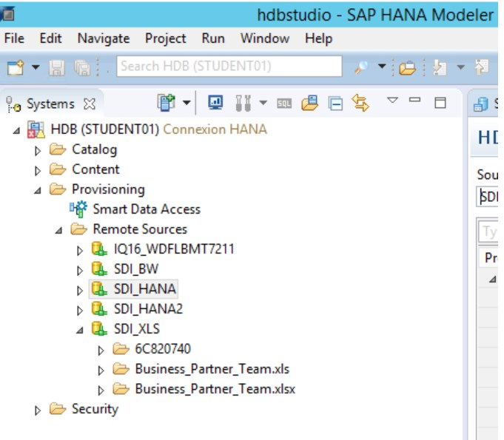Open the Project menu
The width and height of the screenshot is (504, 440).
(166, 38)
